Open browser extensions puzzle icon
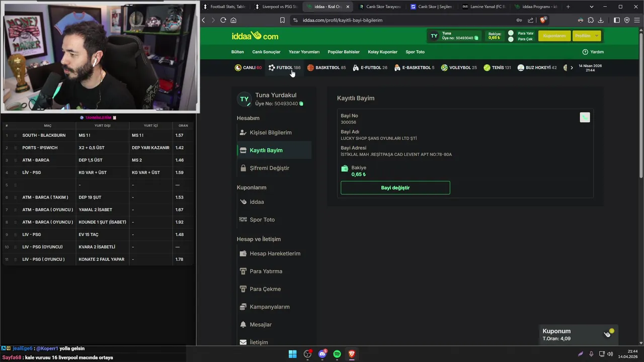This screenshot has height=362, width=644. pos(591,20)
